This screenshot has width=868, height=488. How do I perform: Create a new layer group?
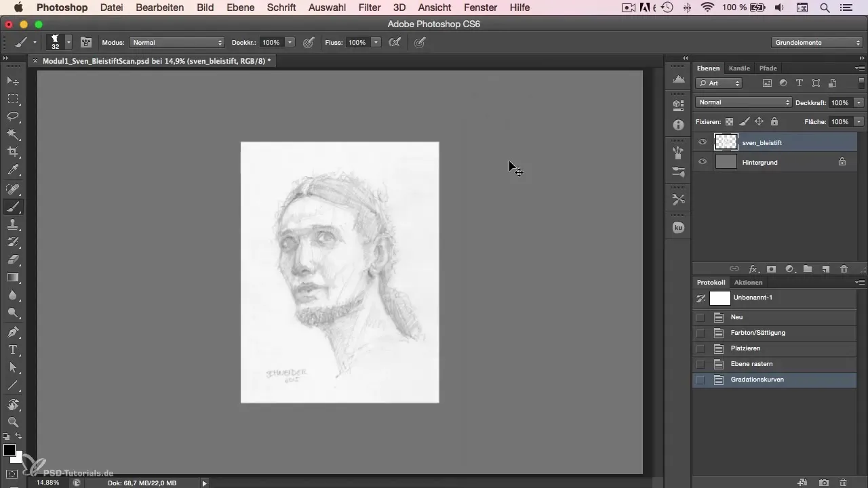(808, 269)
